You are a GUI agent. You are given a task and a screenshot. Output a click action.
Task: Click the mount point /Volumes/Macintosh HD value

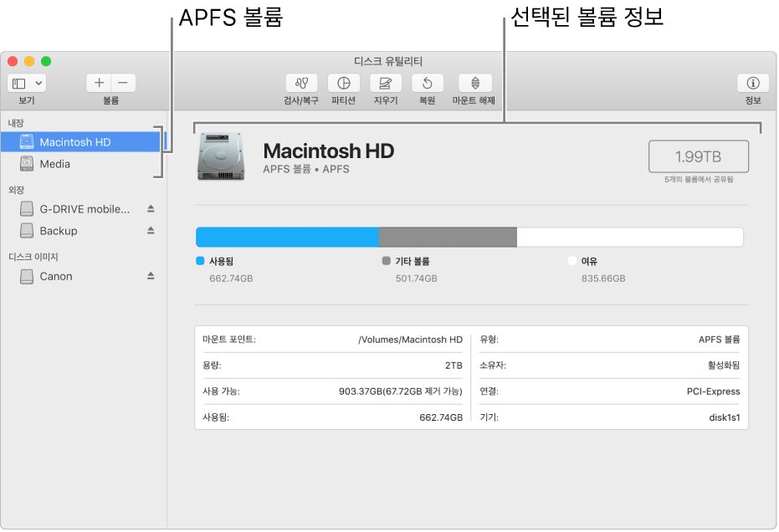tap(410, 340)
